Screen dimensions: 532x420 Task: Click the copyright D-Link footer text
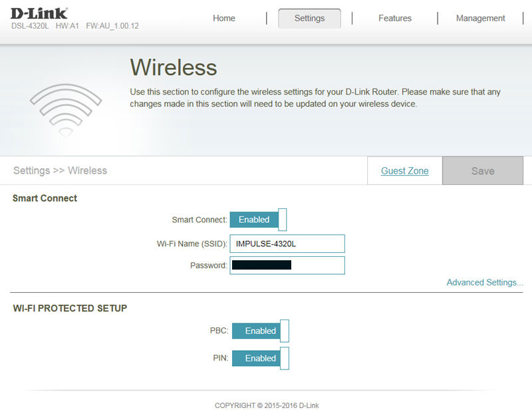267,405
